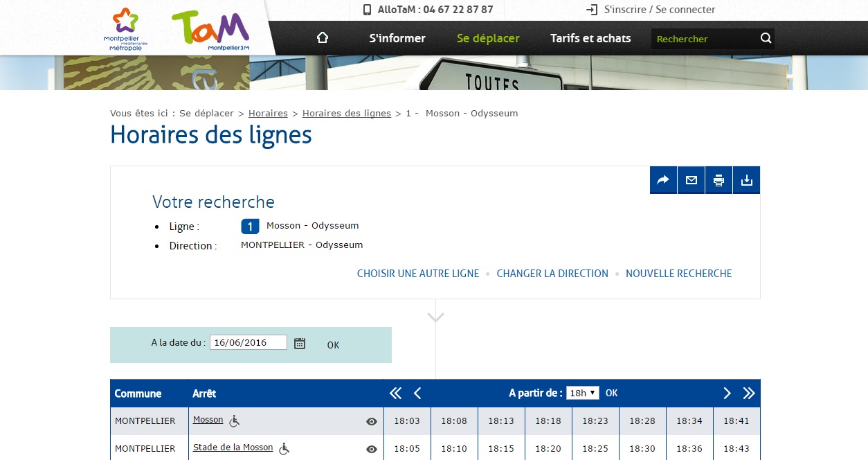Open the Se déplacer menu
868x460 pixels.
[x=488, y=38]
